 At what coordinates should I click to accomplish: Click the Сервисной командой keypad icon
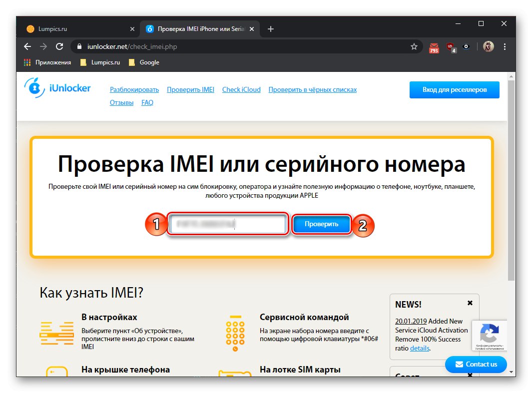(x=235, y=333)
